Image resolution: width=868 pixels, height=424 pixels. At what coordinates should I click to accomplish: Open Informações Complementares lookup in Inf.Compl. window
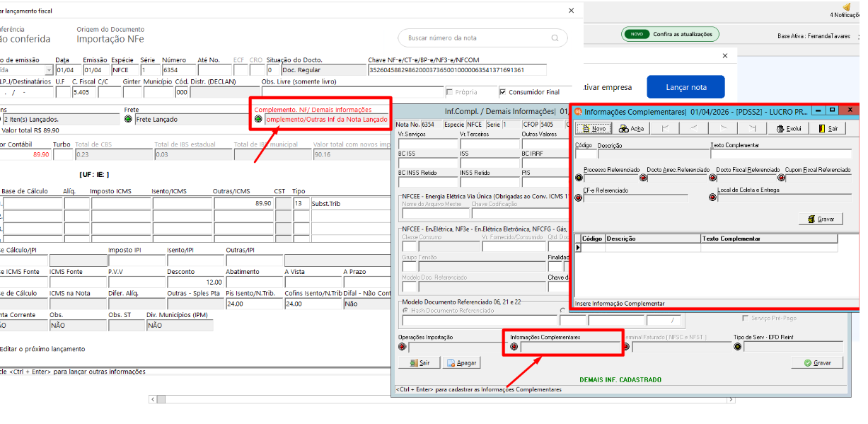pos(514,347)
